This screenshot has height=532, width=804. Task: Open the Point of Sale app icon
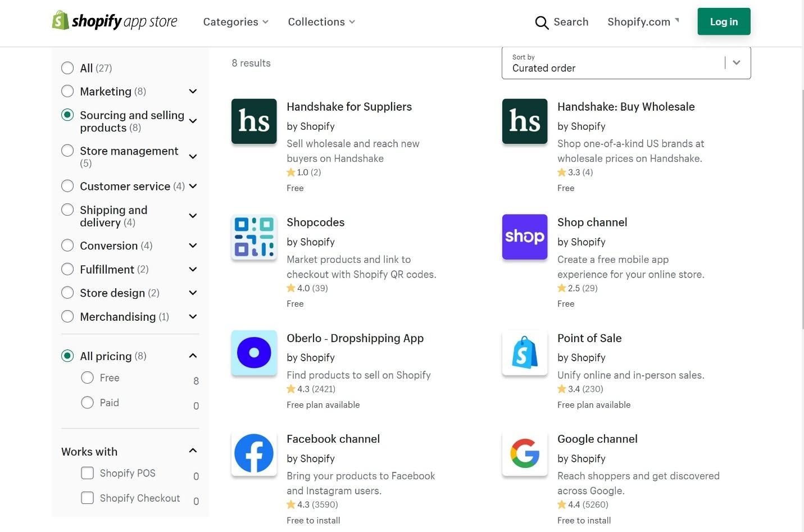click(525, 353)
